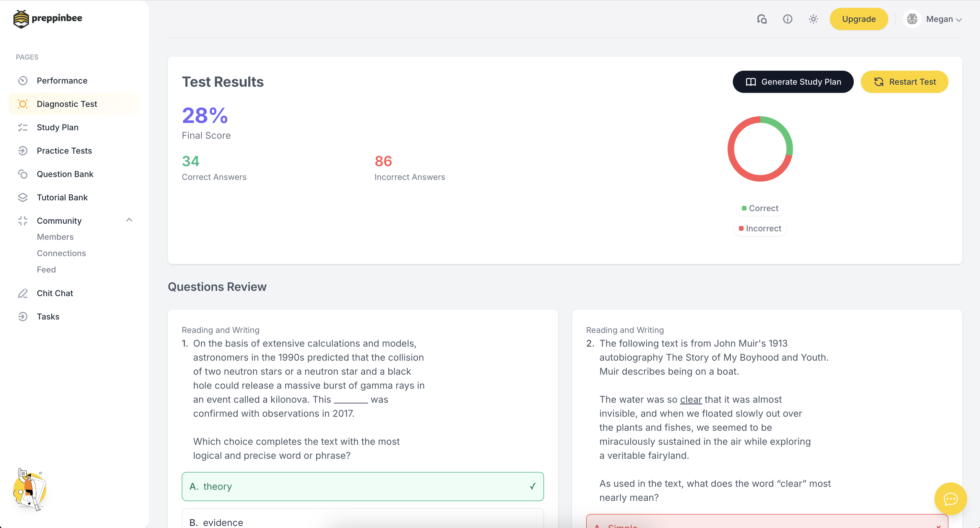This screenshot has width=980, height=528.
Task: Click Generate Study Plan button
Action: (793, 82)
